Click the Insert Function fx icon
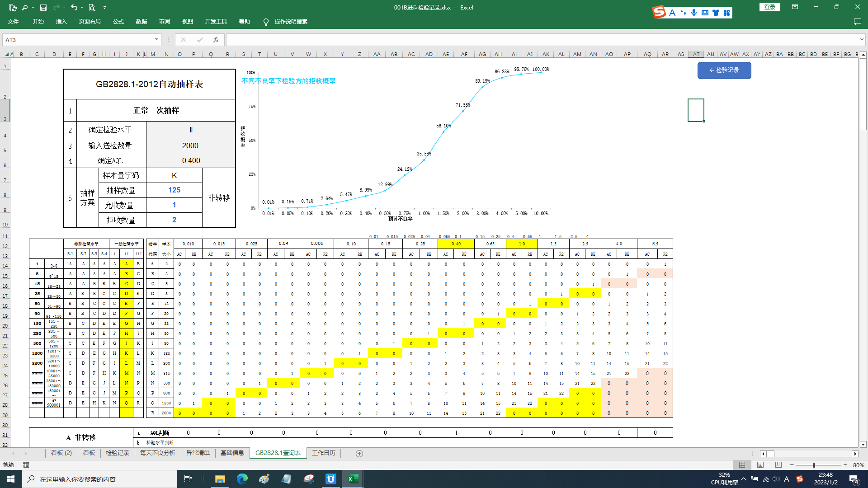Viewport: 868px width, 488px height. [216, 40]
